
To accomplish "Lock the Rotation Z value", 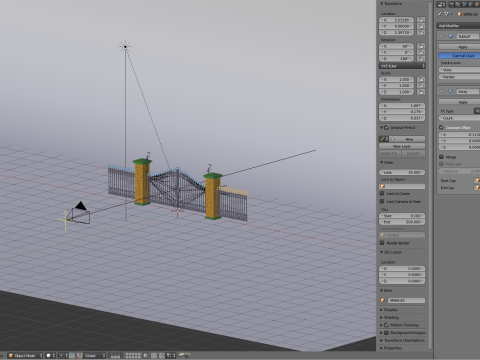I will 421,59.
